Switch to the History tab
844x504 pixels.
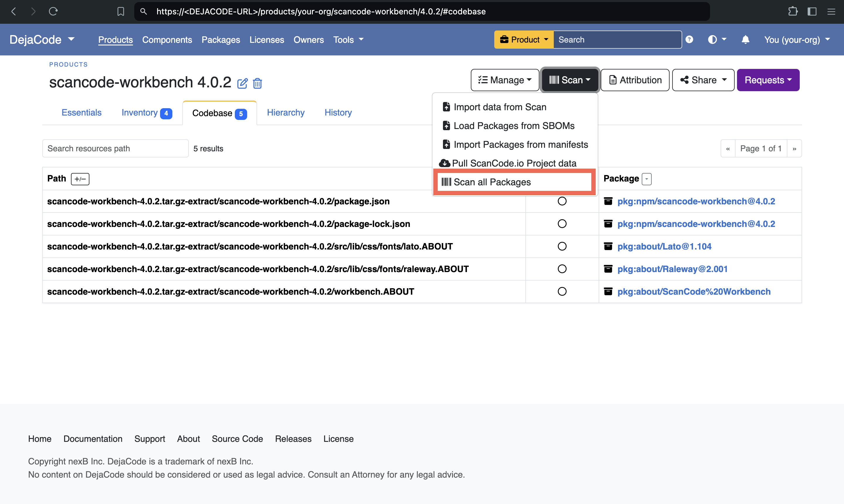[338, 113]
